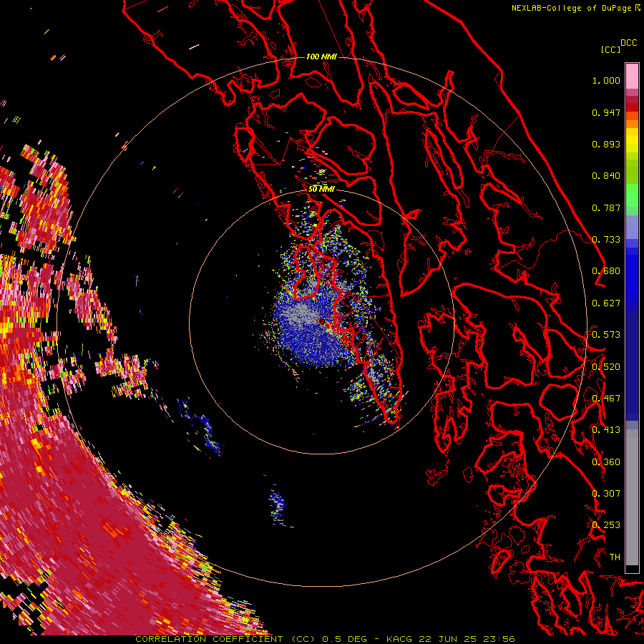Select the 0.253 scale value

606,525
